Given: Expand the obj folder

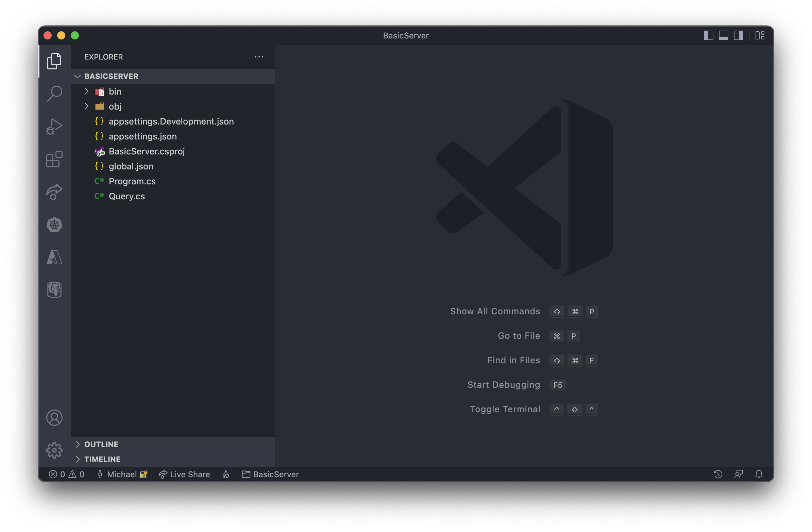Looking at the screenshot, I should [173, 106].
